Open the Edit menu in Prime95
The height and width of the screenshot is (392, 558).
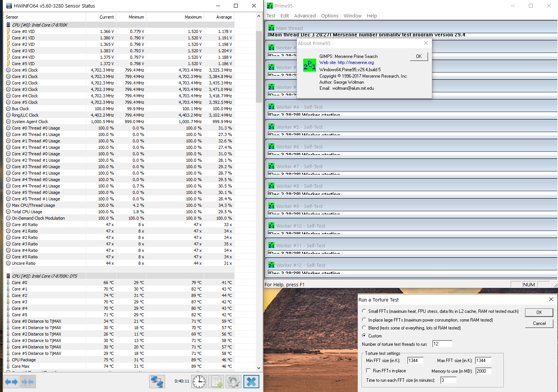coord(285,16)
